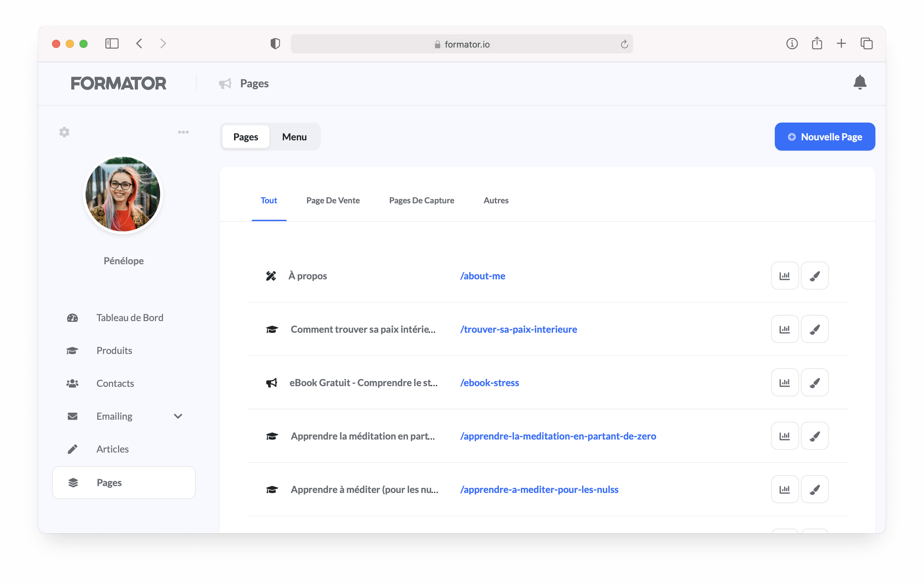
Task: Open the Articles section
Action: click(112, 448)
